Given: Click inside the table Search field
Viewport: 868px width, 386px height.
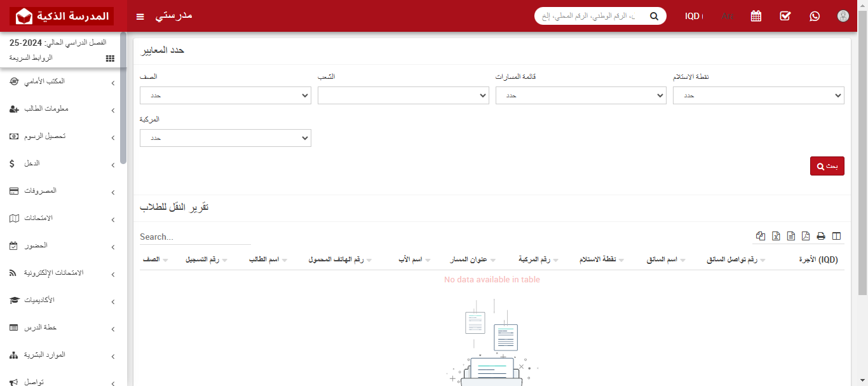Looking at the screenshot, I should pos(191,236).
